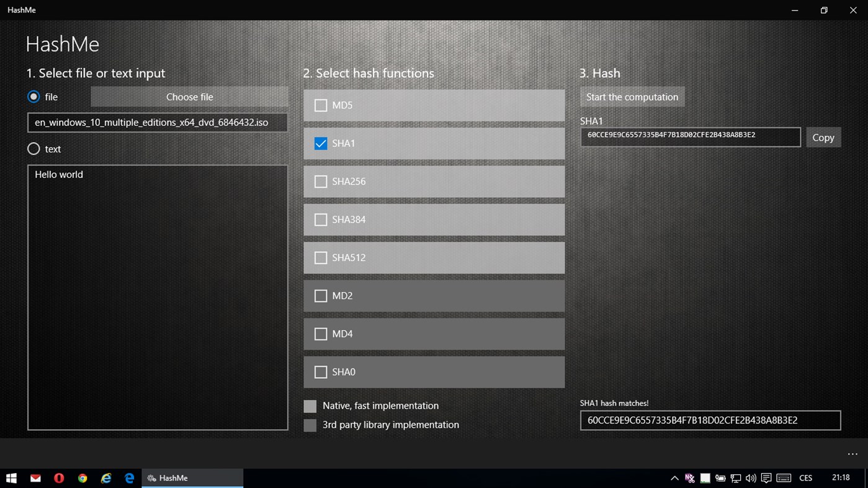This screenshot has height=488, width=868.
Task: Open the network status icon
Action: coord(735,478)
